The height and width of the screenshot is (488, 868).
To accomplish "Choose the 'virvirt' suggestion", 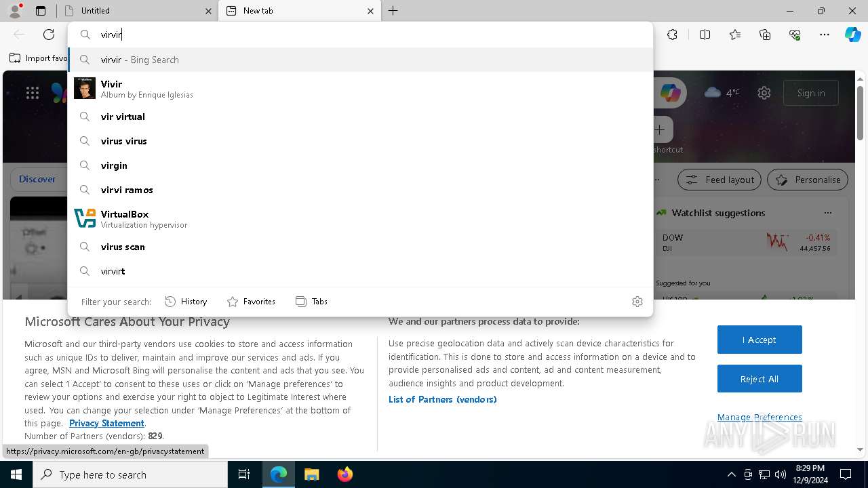I will coord(360,271).
